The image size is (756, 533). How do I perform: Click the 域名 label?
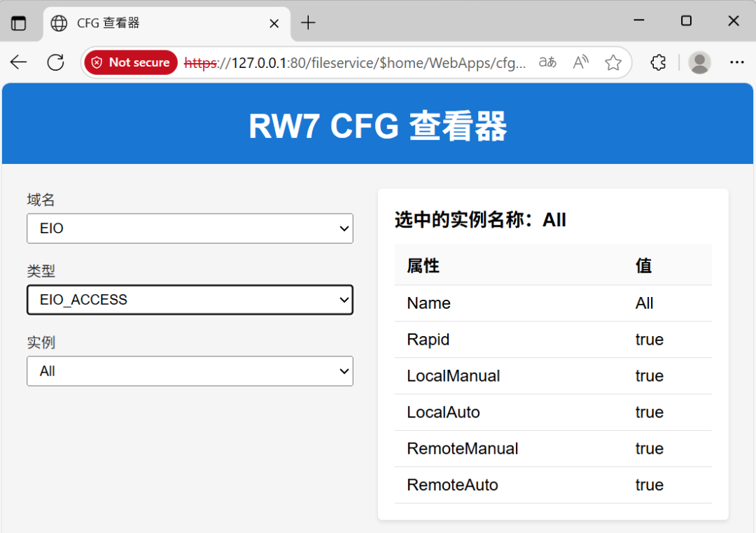pyautogui.click(x=41, y=200)
